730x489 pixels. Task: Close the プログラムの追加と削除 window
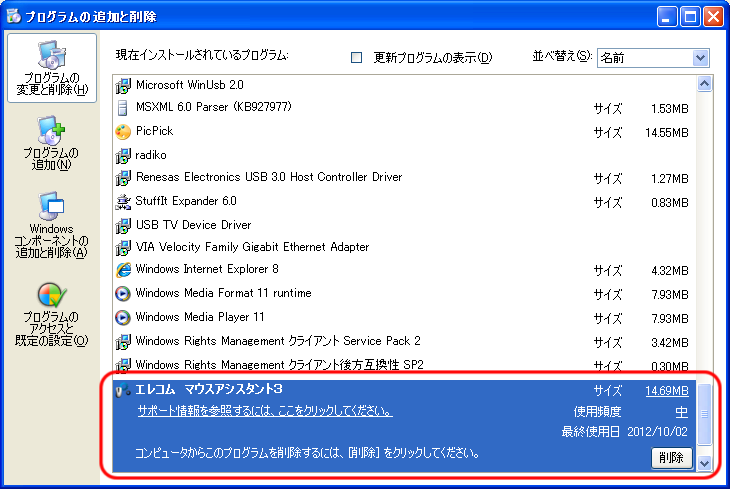(714, 17)
